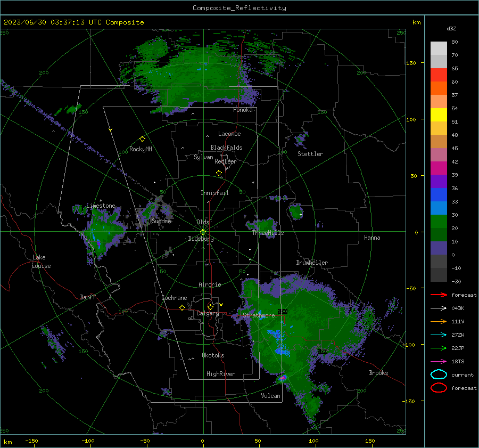Click the Calgary city label
The width and height of the screenshot is (479, 448).
click(x=208, y=313)
